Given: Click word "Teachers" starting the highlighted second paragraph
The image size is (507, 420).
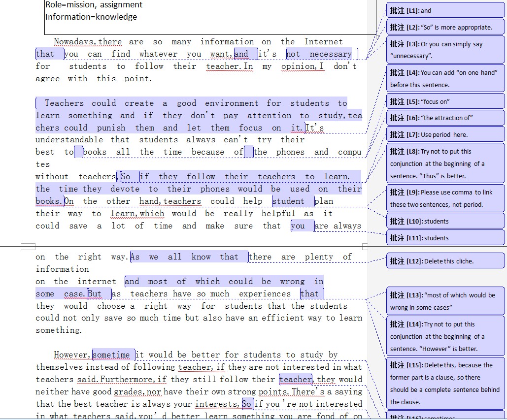Looking at the screenshot, I should coord(65,103).
